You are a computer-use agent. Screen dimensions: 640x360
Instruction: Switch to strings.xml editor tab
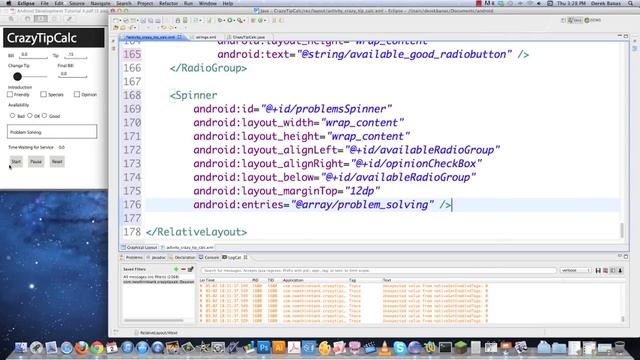tap(206, 37)
